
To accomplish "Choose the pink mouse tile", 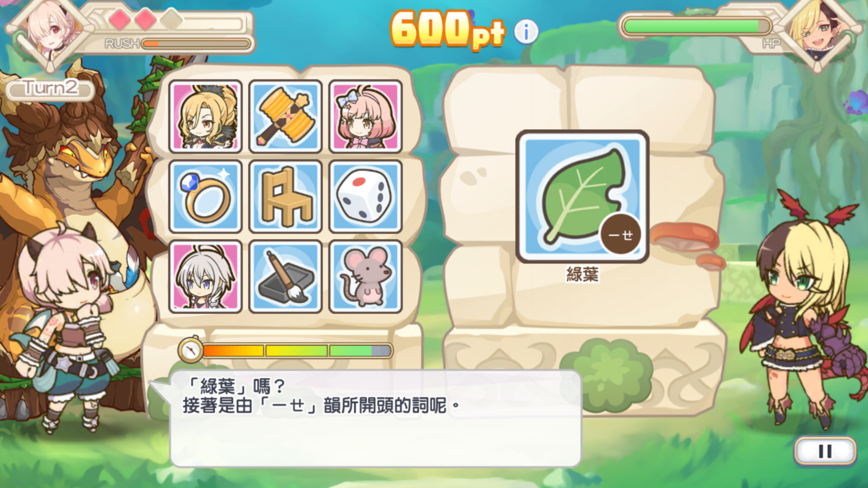I will click(x=365, y=276).
